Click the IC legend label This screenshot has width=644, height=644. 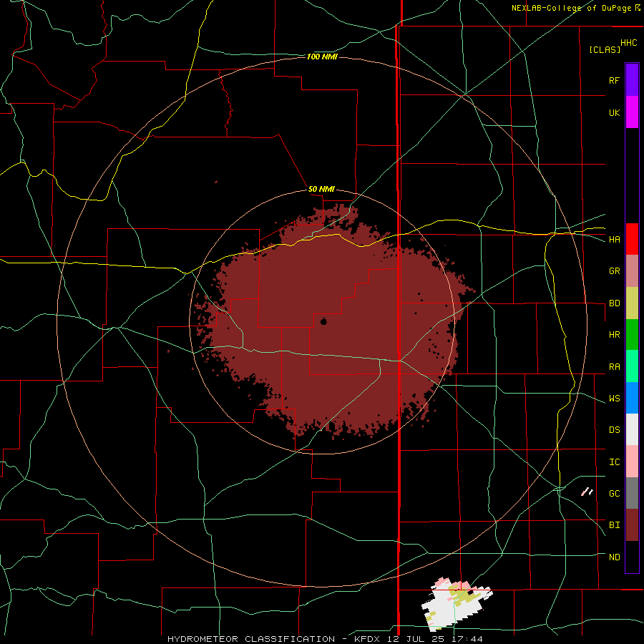pyautogui.click(x=614, y=462)
